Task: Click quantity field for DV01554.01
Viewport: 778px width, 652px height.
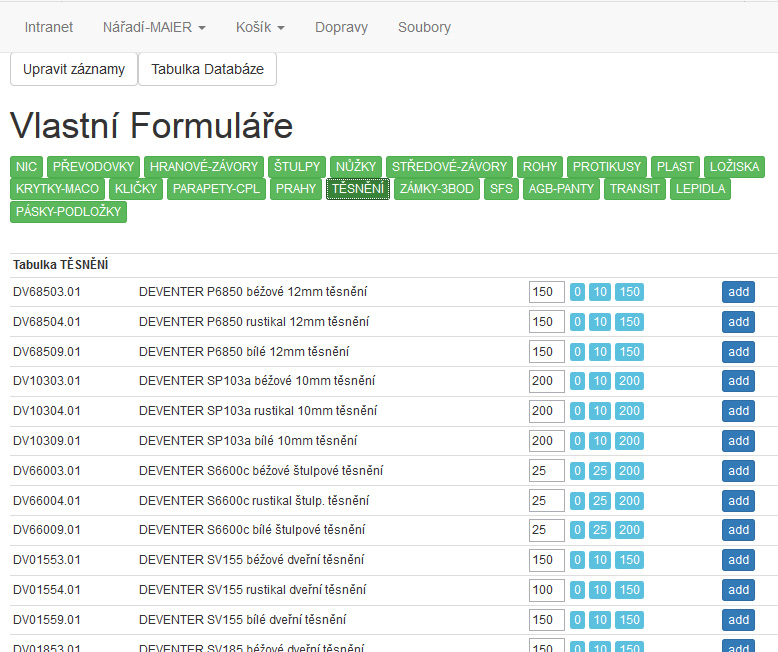Action: click(x=546, y=590)
